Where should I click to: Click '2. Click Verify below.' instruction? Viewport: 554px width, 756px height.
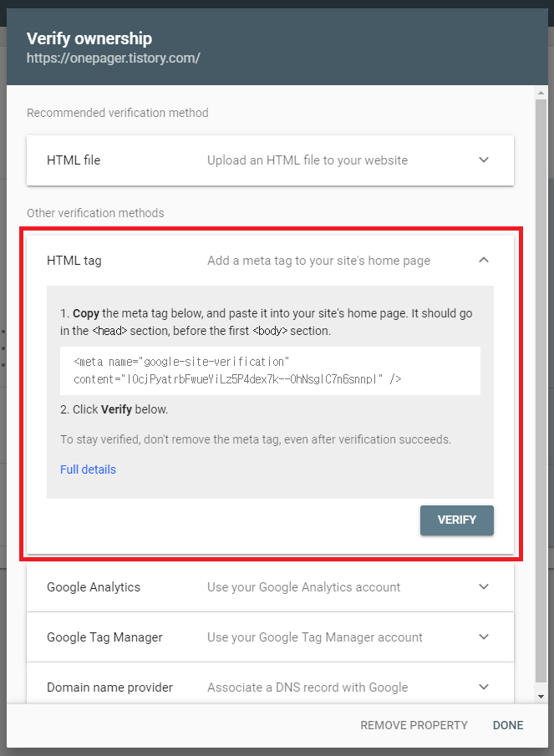(114, 409)
